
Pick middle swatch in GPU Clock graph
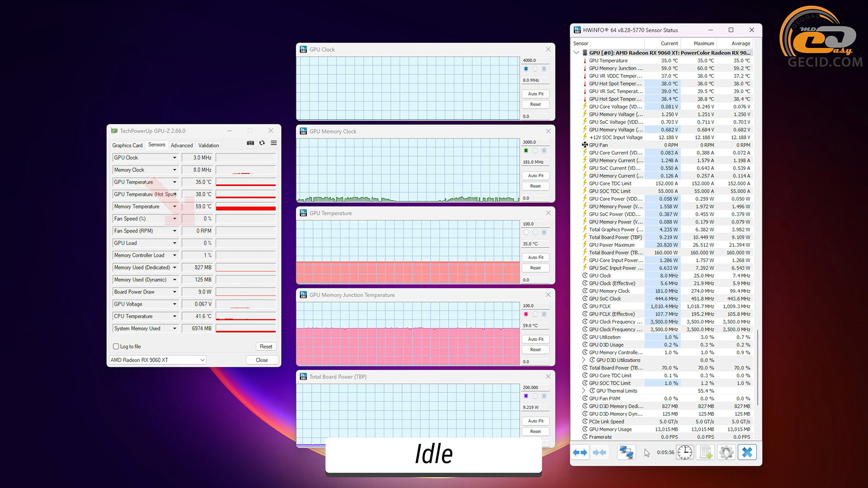click(x=535, y=69)
